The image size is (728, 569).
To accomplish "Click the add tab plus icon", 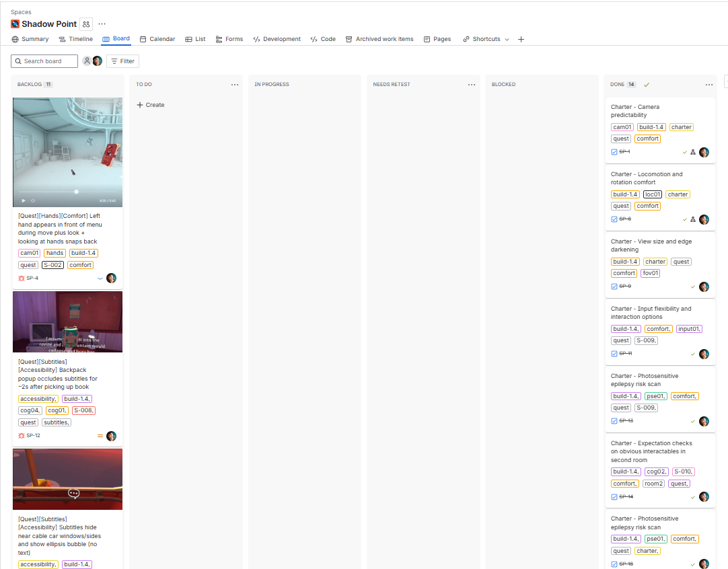I will click(x=521, y=39).
